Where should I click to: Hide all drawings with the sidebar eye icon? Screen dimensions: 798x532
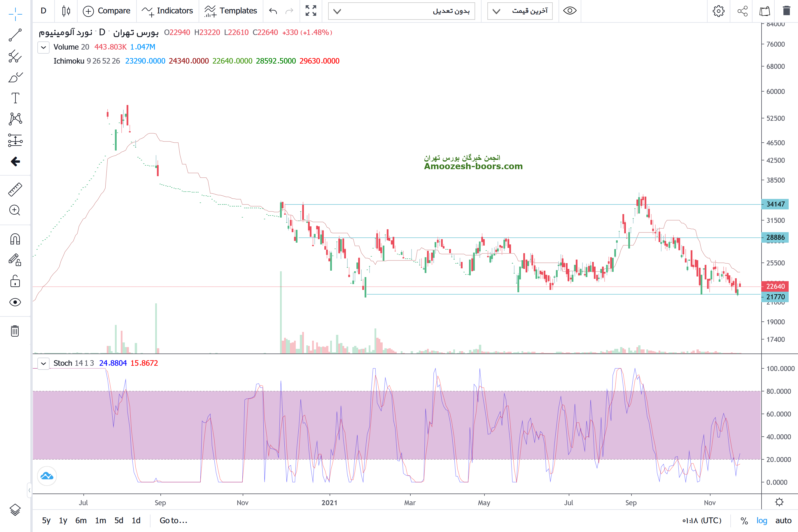coord(15,302)
